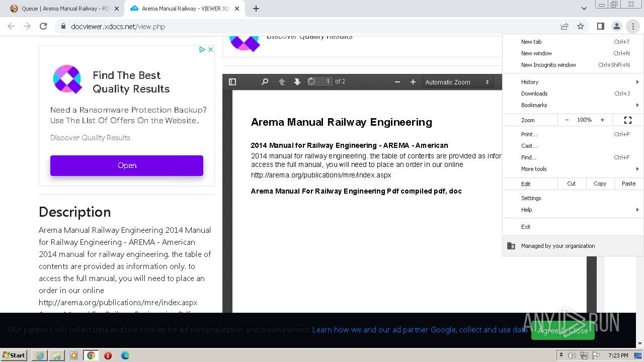The image size is (644, 362).
Task: Click Managed by your organization
Action: (573, 246)
